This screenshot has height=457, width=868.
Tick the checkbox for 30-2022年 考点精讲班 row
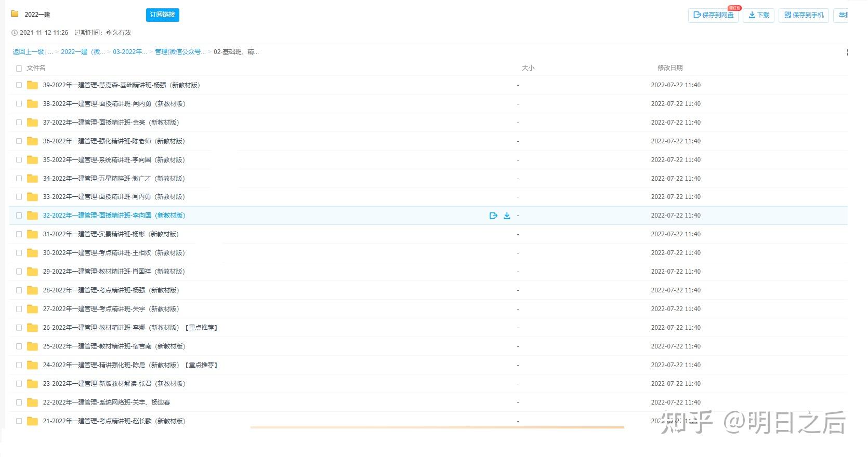(x=19, y=253)
